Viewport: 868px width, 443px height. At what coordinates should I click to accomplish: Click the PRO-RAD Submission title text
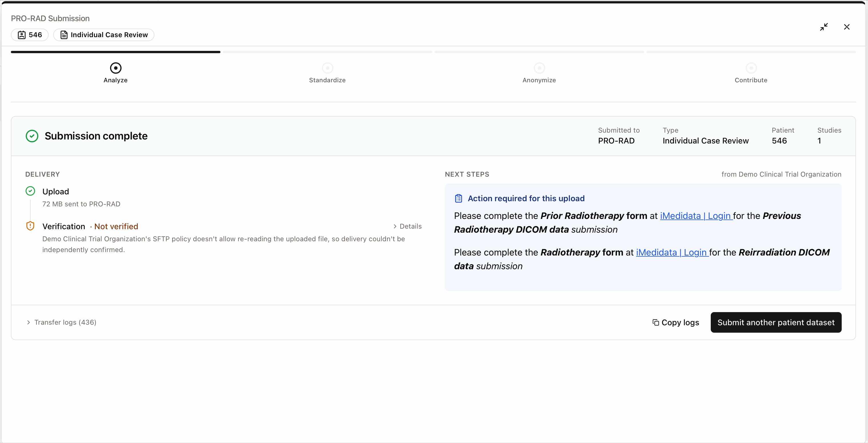(x=50, y=19)
